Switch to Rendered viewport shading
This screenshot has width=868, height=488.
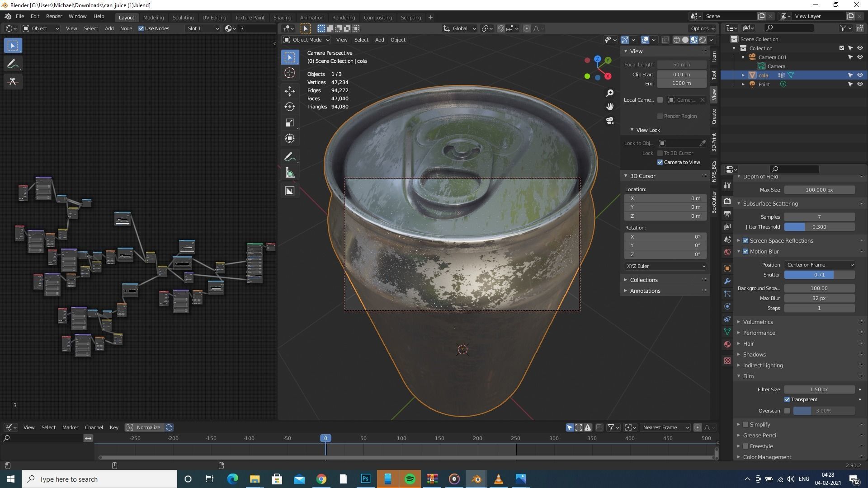pyautogui.click(x=703, y=40)
